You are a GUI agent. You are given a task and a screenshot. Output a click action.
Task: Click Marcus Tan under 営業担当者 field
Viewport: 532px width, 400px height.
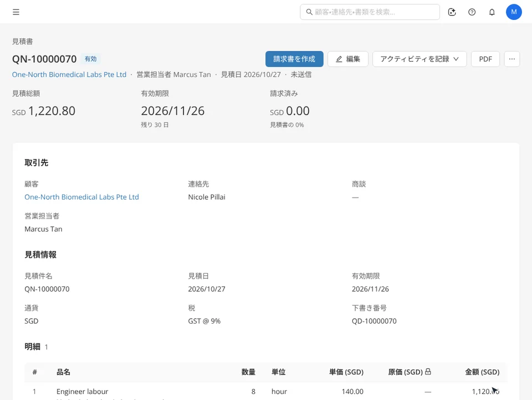click(43, 229)
